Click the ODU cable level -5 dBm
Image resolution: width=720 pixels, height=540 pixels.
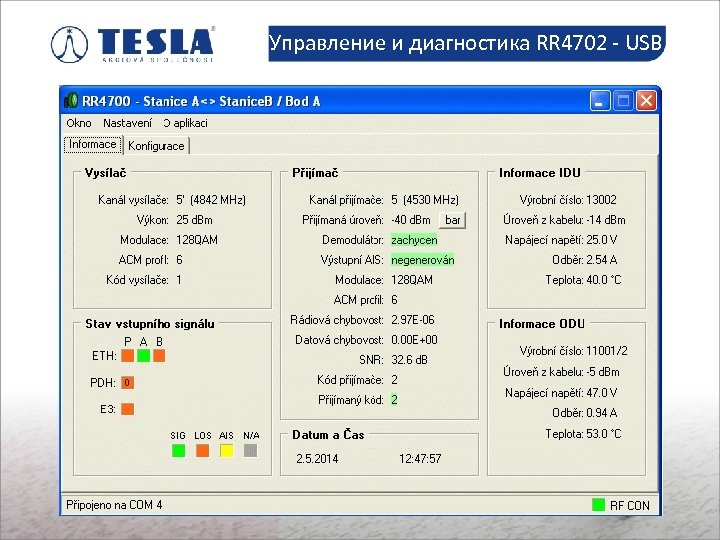pos(603,371)
